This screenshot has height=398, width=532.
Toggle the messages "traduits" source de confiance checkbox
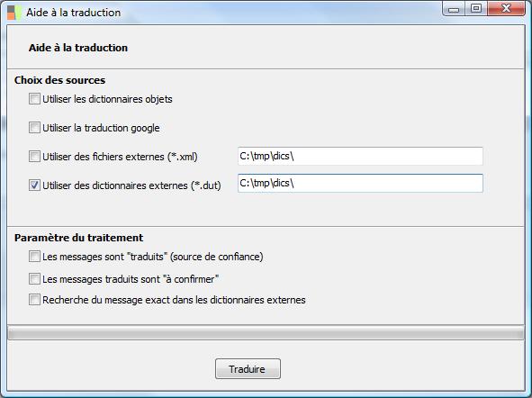click(34, 256)
